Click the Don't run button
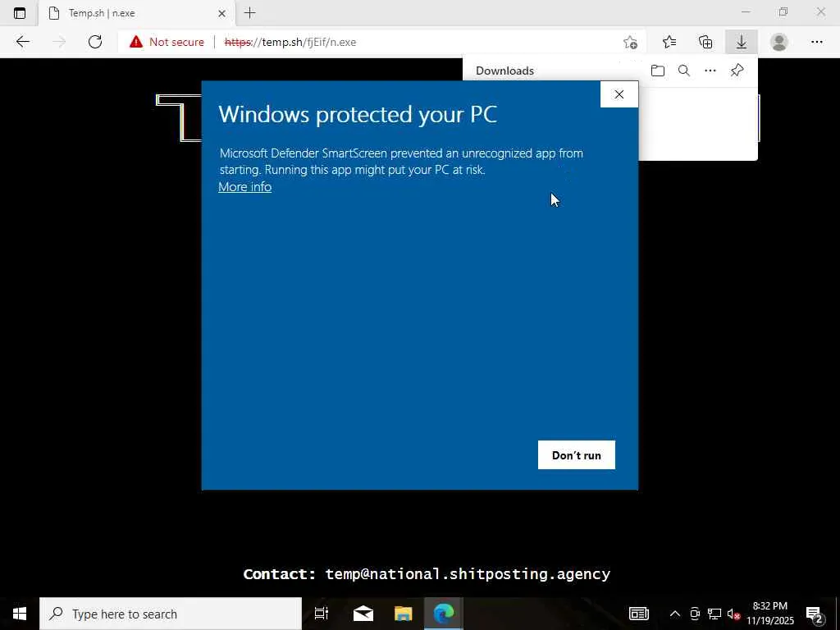840x630 pixels. [x=577, y=454]
